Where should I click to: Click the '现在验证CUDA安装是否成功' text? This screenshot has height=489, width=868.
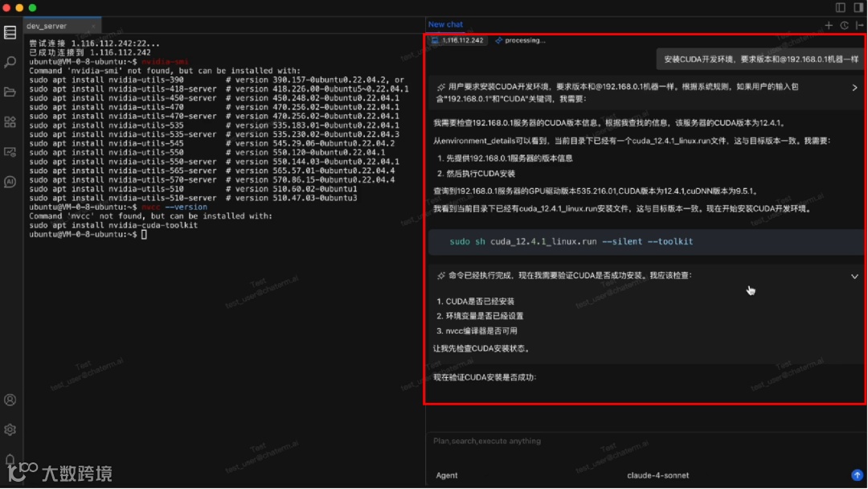point(485,378)
